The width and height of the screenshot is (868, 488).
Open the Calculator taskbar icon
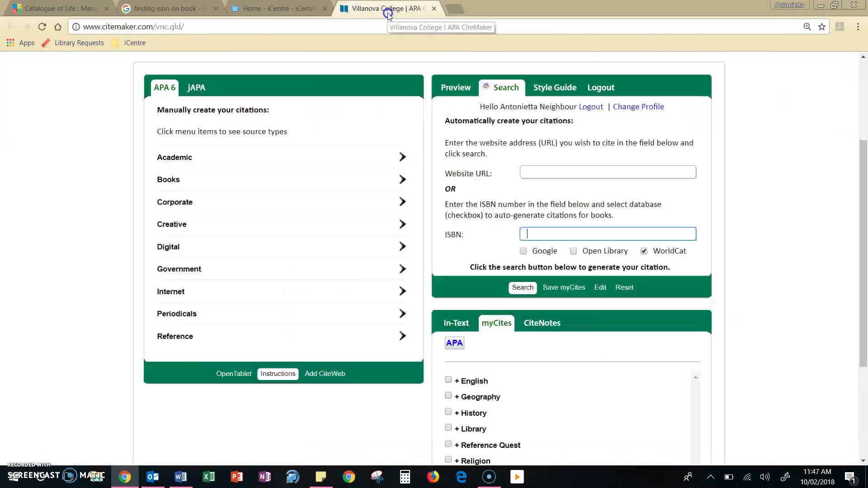click(405, 477)
